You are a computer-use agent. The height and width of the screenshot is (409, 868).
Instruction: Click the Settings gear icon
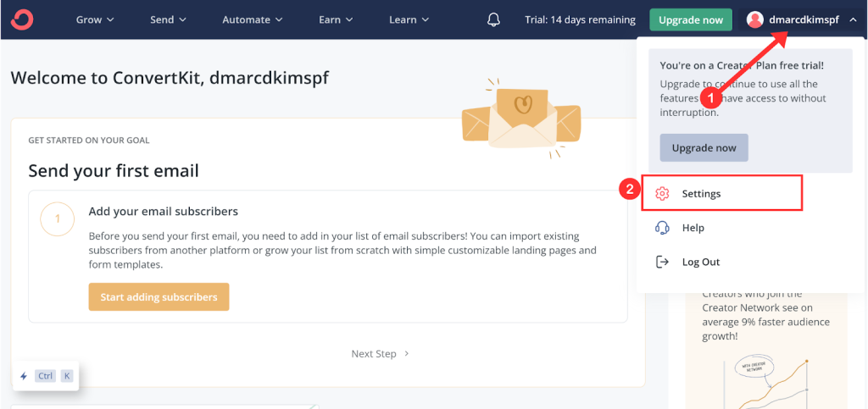pyautogui.click(x=663, y=194)
